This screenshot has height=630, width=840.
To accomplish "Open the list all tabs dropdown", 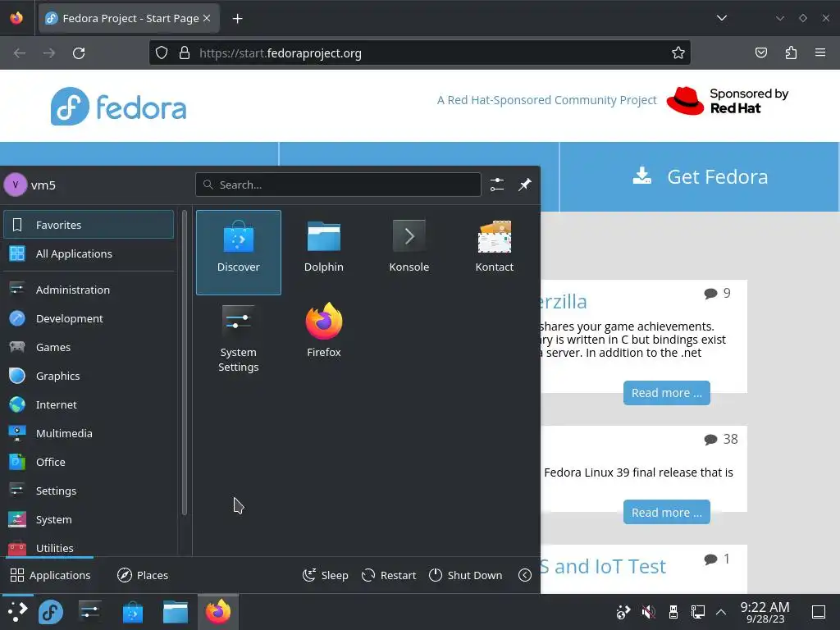I will pos(722,18).
